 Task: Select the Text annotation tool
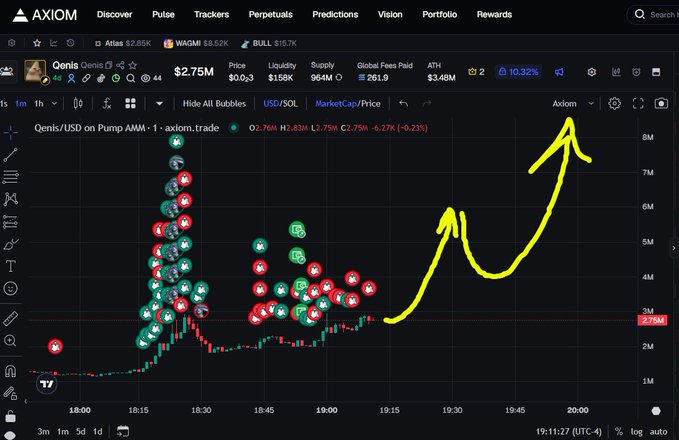point(10,266)
